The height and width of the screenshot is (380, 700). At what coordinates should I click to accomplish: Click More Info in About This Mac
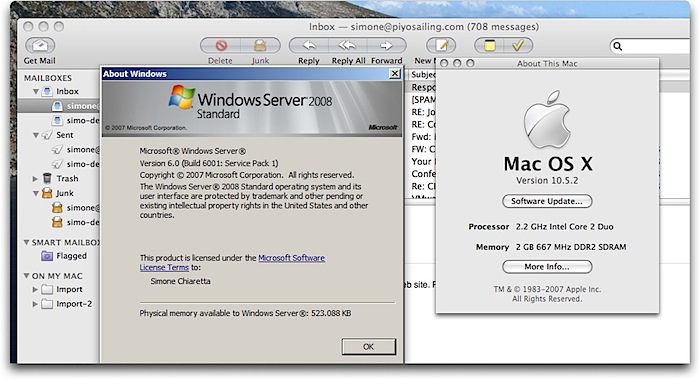pyautogui.click(x=547, y=267)
